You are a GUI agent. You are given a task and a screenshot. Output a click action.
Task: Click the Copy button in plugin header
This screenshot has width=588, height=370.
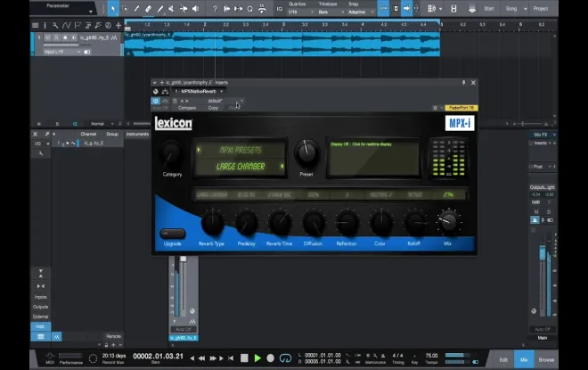pos(213,108)
